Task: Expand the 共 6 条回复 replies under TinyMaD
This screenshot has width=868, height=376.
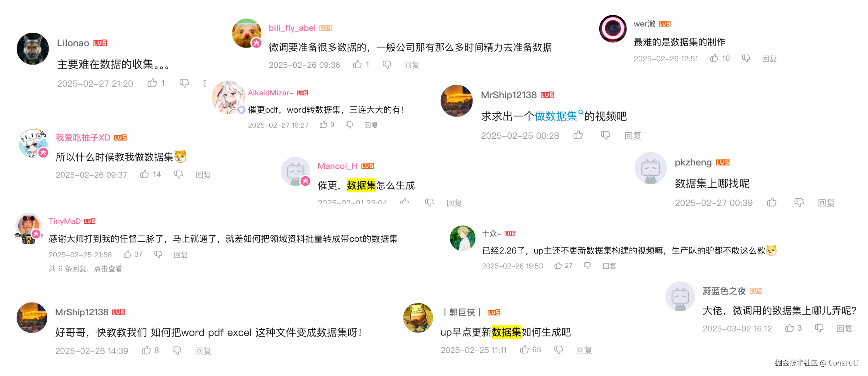Action: (x=85, y=269)
